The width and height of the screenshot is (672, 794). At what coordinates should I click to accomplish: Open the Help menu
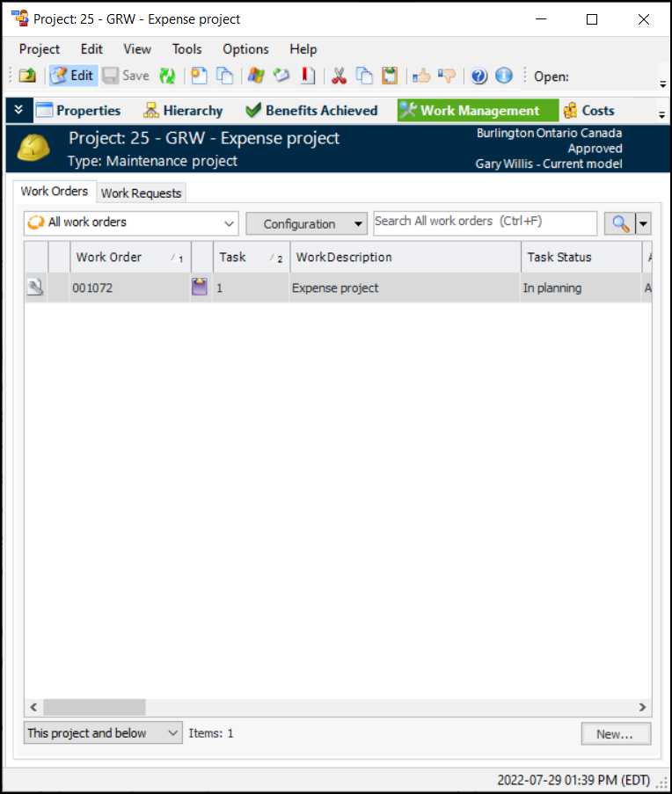tap(303, 49)
